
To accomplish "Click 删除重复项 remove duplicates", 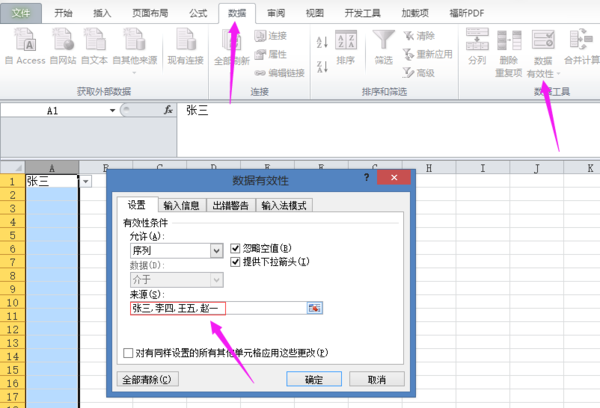I will pyautogui.click(x=509, y=52).
